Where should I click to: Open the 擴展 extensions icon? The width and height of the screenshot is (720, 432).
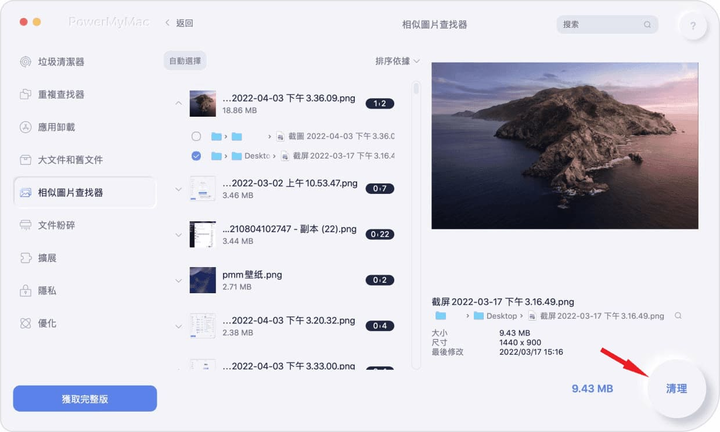pos(25,258)
